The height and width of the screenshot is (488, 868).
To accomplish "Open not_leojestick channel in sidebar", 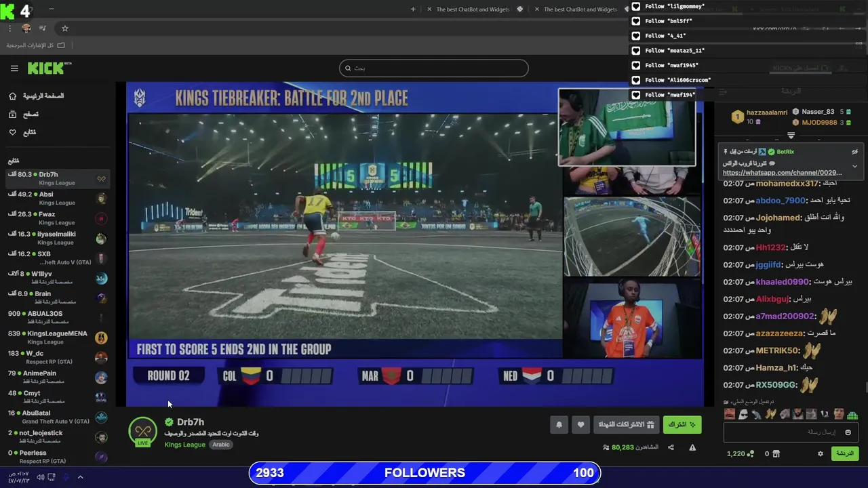I will click(x=57, y=436).
